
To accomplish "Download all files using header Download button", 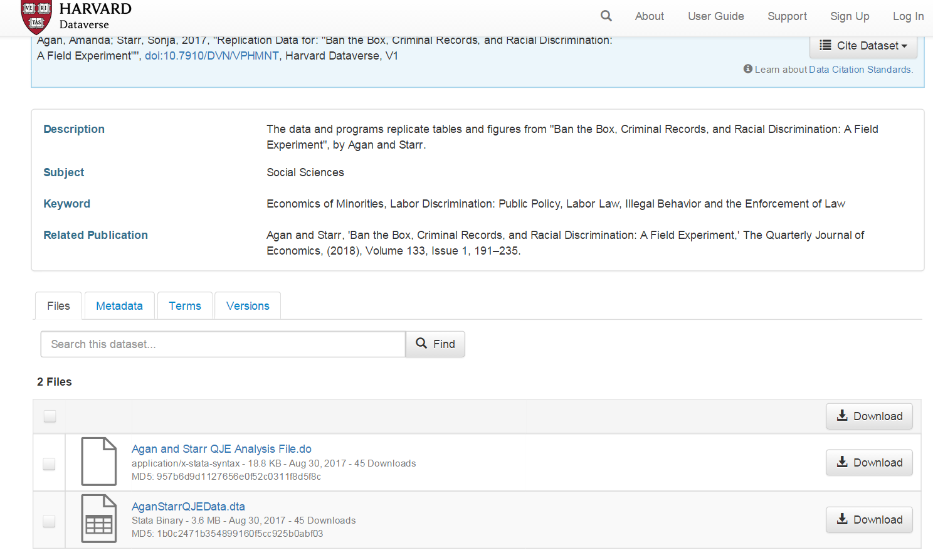I will coord(869,416).
